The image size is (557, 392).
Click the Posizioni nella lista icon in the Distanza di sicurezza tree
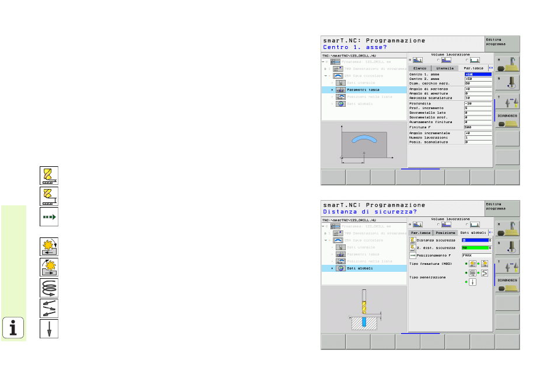[x=340, y=261]
